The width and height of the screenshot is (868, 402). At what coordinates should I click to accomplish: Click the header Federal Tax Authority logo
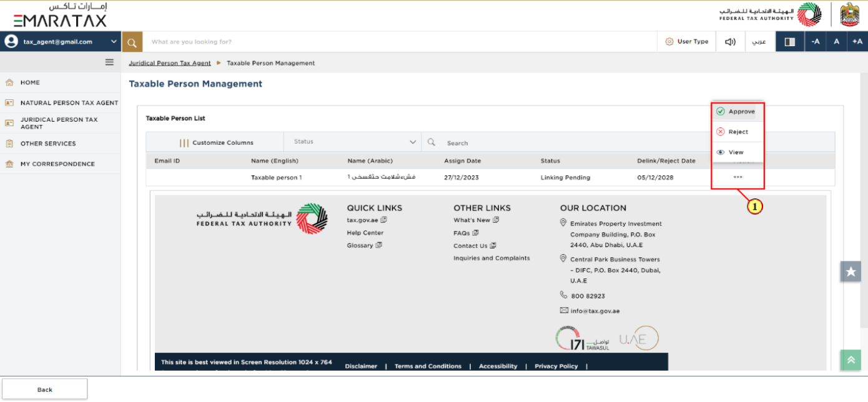(771, 14)
